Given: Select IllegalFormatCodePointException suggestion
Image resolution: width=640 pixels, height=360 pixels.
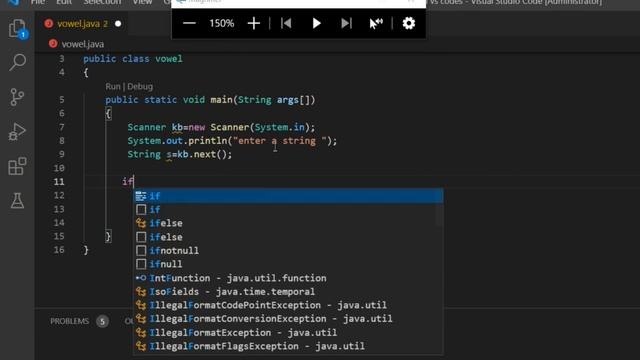Looking at the screenshot, I should pos(289,305).
